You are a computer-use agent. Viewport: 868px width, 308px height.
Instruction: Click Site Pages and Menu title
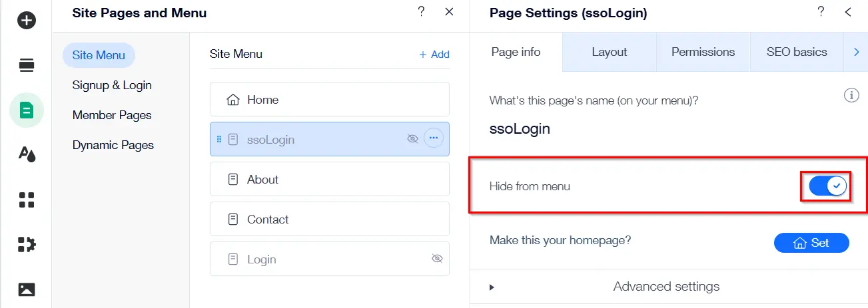pyautogui.click(x=139, y=13)
